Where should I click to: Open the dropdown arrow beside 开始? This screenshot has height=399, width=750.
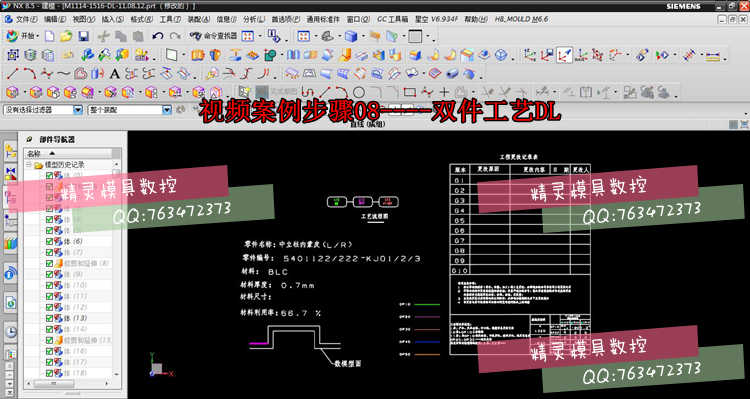(39, 36)
